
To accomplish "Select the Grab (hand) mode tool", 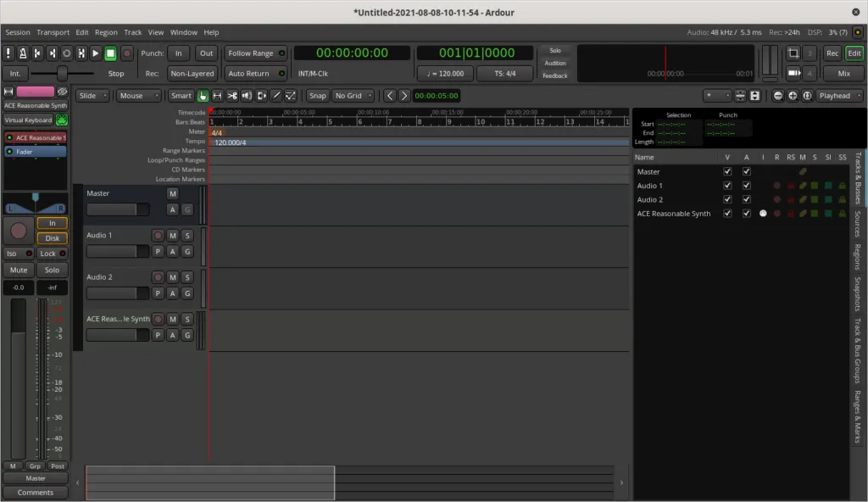I will [203, 96].
